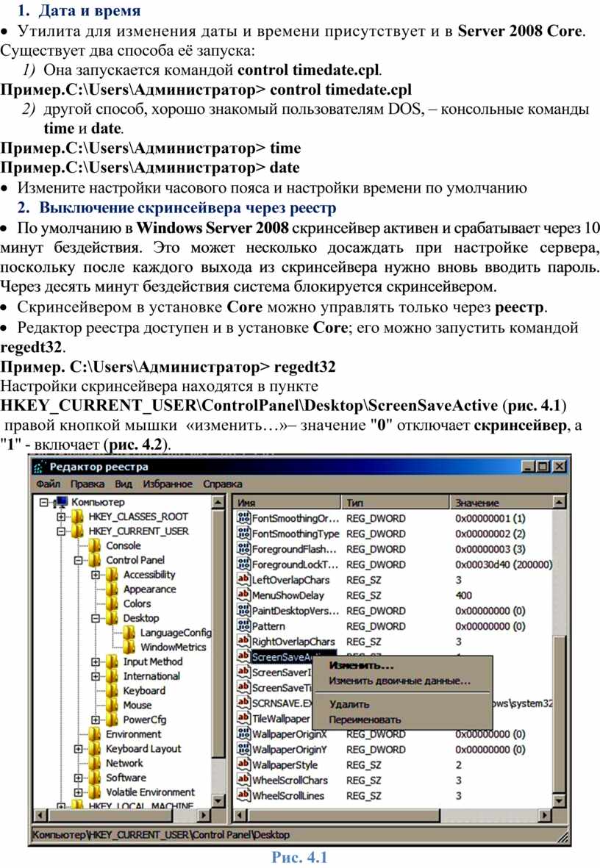
Task: Click the values pane scroll-down arrow
Action: tap(559, 800)
